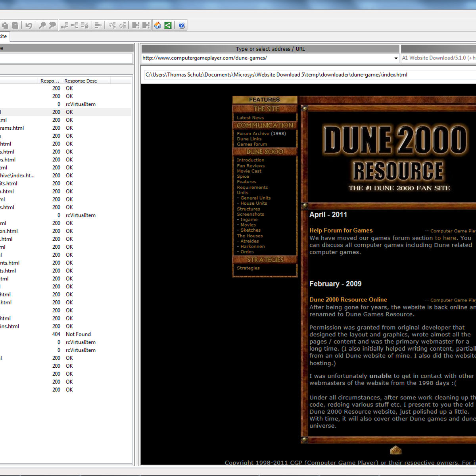Image resolution: width=476 pixels, height=476 pixels.
Task: Click the local file path field
Action: click(x=310, y=75)
